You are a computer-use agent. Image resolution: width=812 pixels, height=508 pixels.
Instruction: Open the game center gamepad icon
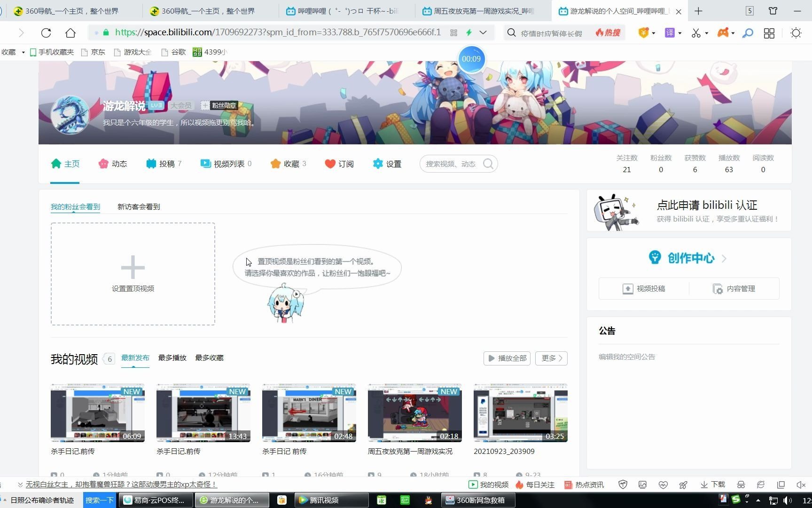(x=722, y=32)
